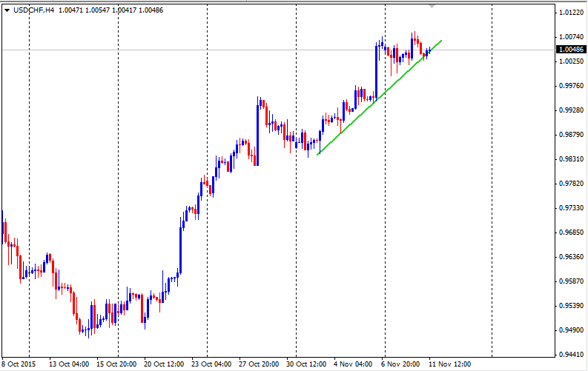
Task: Click the 0.96850 price axis label
Action: (571, 233)
